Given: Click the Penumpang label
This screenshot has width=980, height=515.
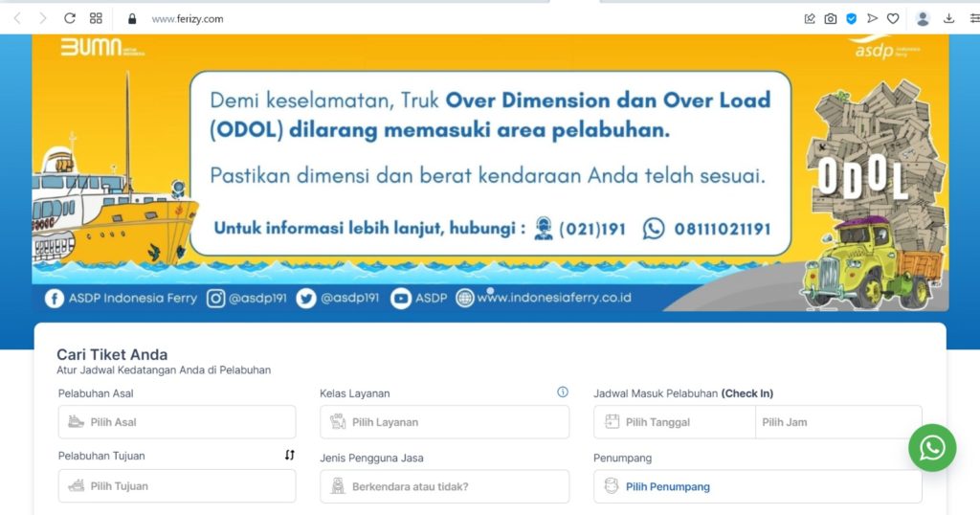Looking at the screenshot, I should [x=622, y=458].
